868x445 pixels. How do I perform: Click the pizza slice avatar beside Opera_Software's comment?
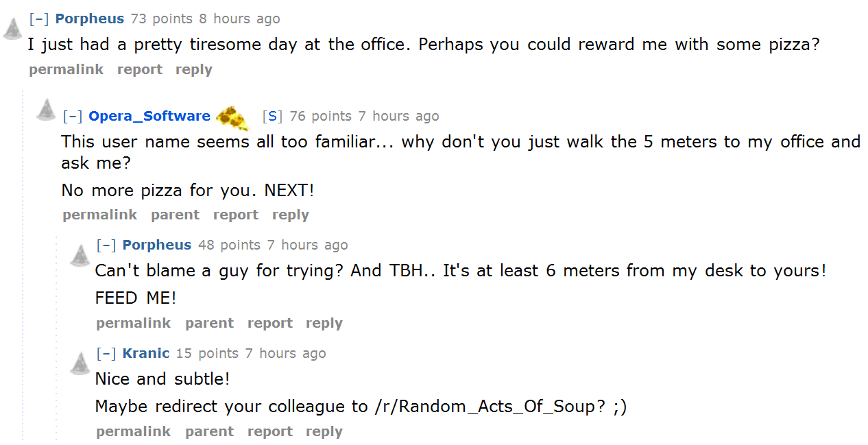click(x=46, y=109)
